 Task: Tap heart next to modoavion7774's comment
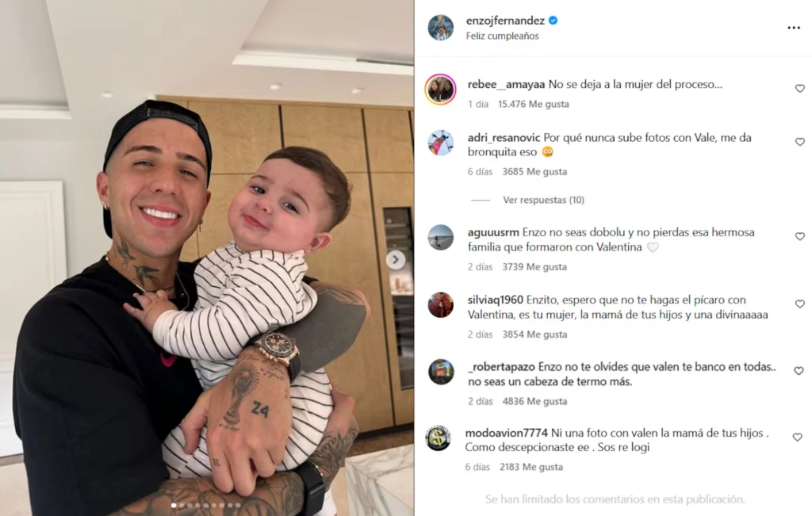click(798, 438)
